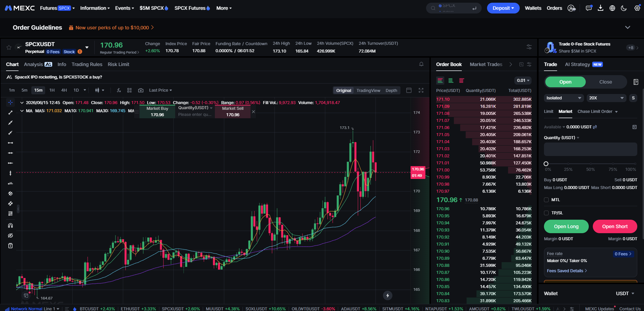Click the Open Long button
The image size is (644, 311).
pyautogui.click(x=566, y=226)
